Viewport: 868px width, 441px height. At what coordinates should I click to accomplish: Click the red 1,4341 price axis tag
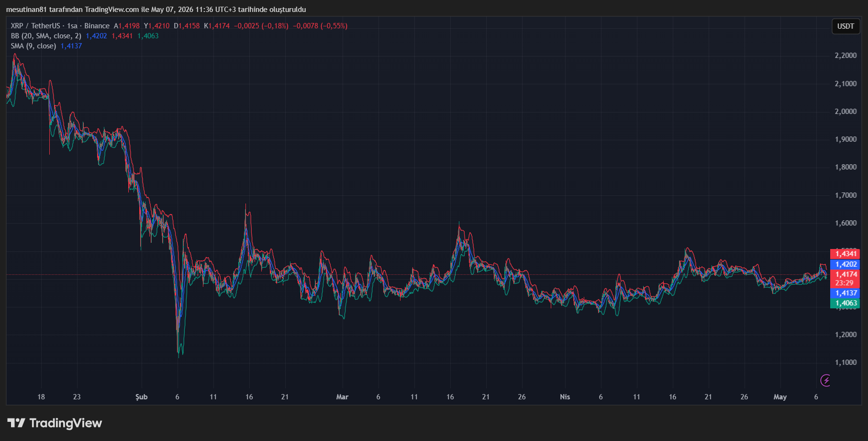pyautogui.click(x=846, y=254)
